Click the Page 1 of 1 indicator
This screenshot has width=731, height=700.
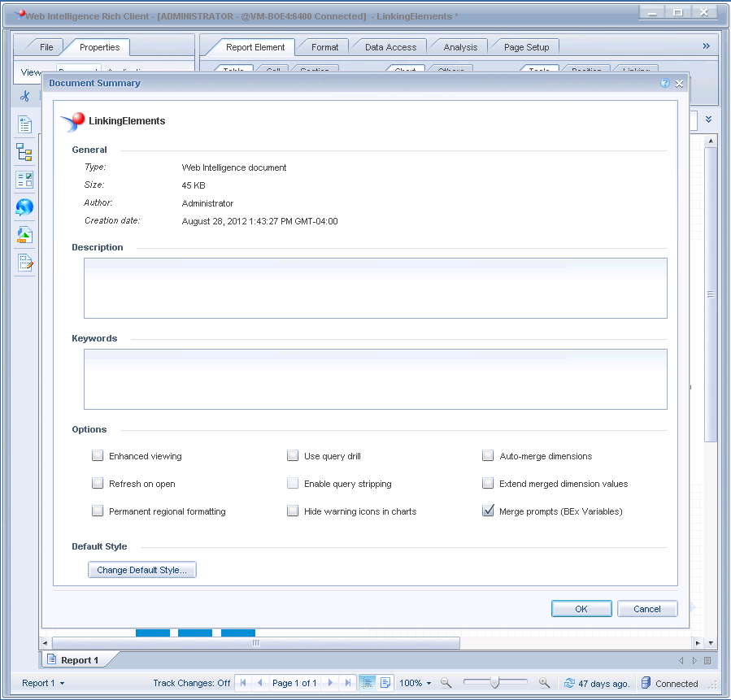click(x=294, y=683)
